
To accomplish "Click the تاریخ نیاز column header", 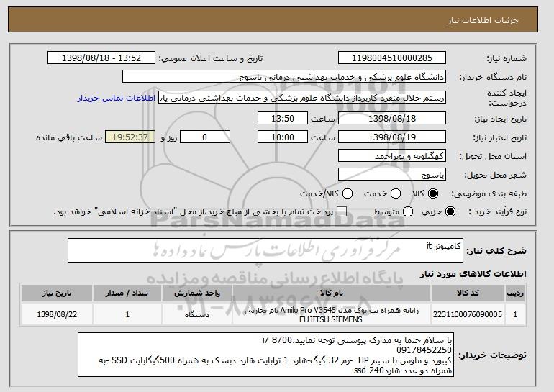I will pyautogui.click(x=57, y=293).
